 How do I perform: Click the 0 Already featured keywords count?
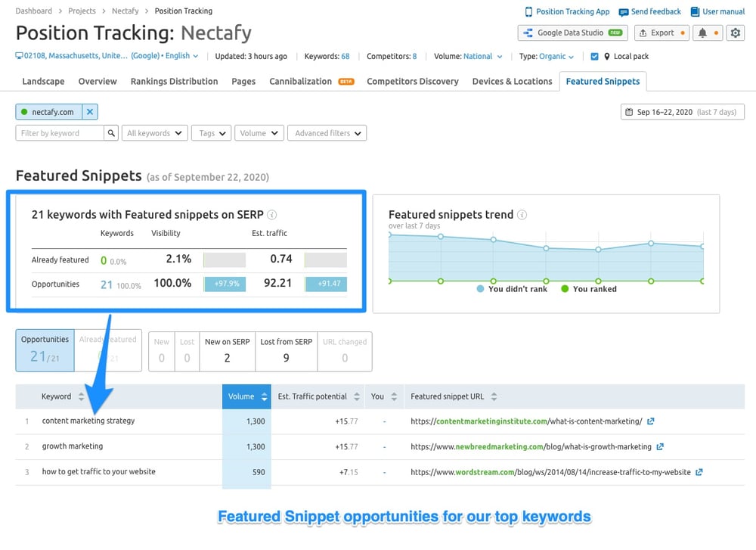tap(103, 260)
